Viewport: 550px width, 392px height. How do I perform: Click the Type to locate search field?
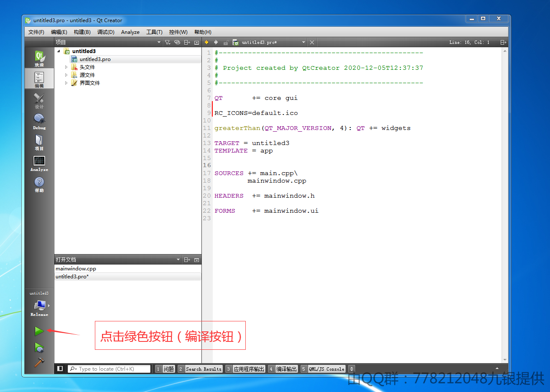(109, 369)
